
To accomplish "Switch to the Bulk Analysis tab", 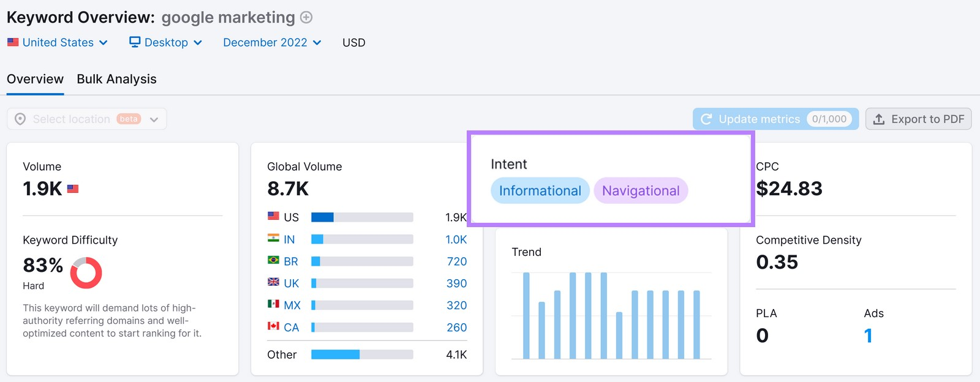I will point(116,79).
